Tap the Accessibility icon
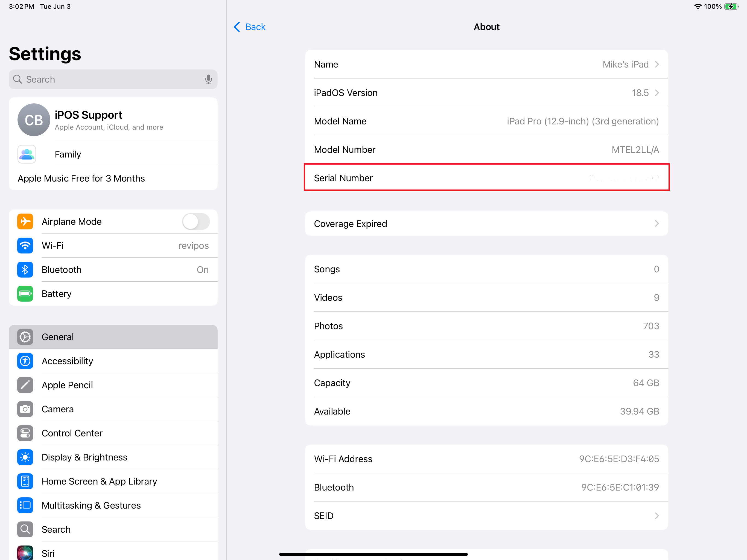This screenshot has height=560, width=747. pyautogui.click(x=25, y=361)
